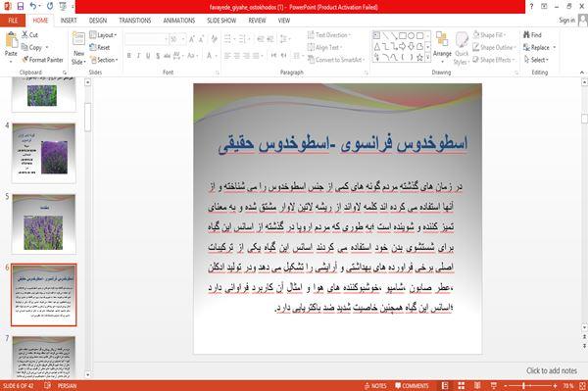Open the Align Text dropdown
The width and height of the screenshot is (588, 391).
coord(324,47)
